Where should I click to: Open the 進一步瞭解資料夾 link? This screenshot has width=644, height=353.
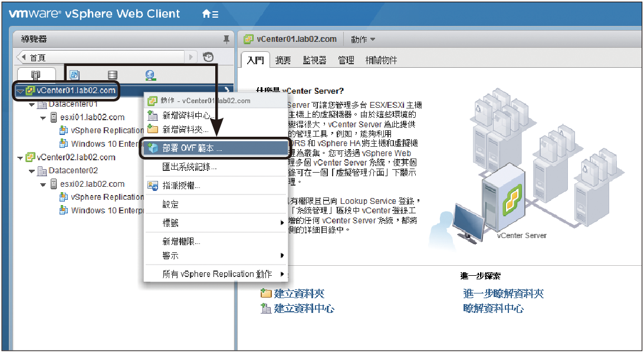(503, 293)
